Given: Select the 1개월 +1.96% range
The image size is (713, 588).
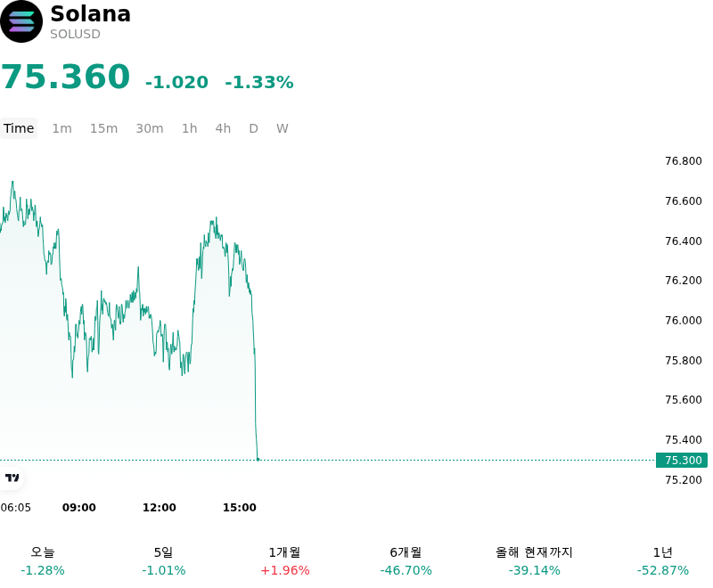Looking at the screenshot, I should coord(284,561).
